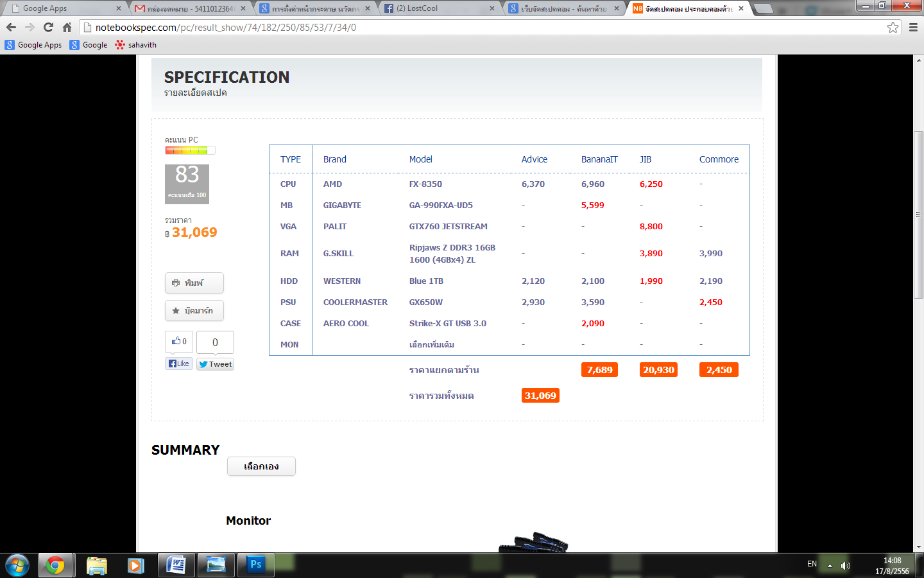Switch to the (2) LostCool Facebook tab
This screenshot has width=924, height=578.
pyautogui.click(x=440, y=8)
